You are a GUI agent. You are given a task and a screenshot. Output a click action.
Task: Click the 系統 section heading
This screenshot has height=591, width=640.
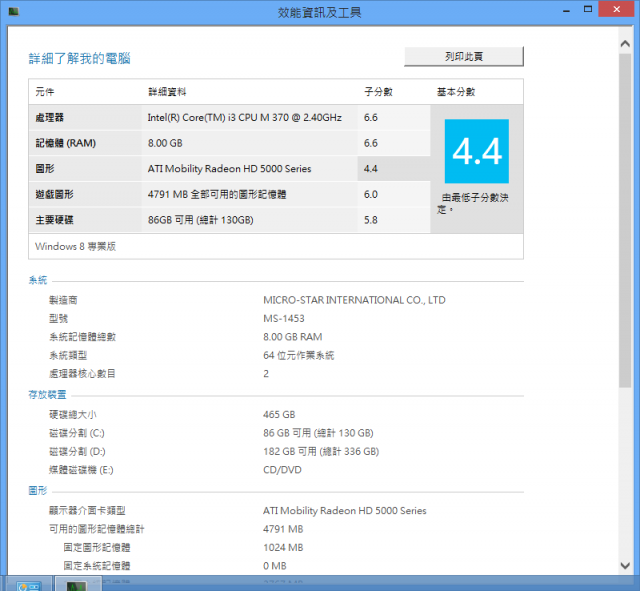tap(38, 280)
